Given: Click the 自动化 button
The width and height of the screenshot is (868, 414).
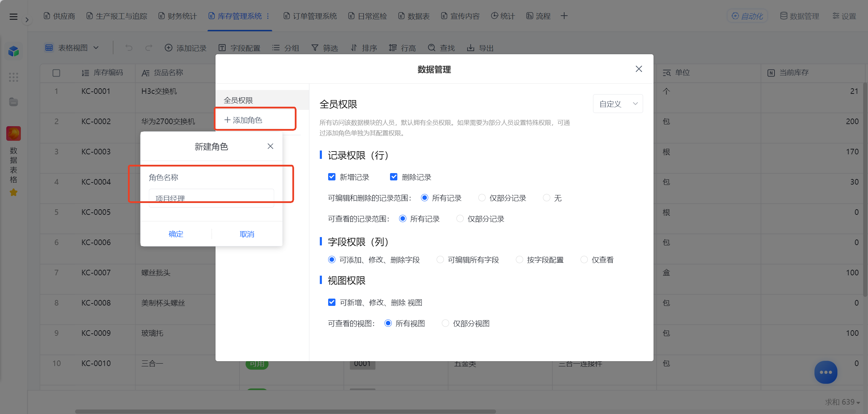Looking at the screenshot, I should point(747,16).
